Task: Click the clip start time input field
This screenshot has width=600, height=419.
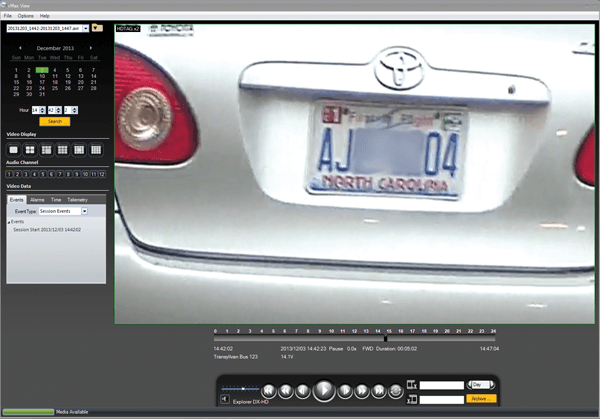Action: pyautogui.click(x=442, y=385)
